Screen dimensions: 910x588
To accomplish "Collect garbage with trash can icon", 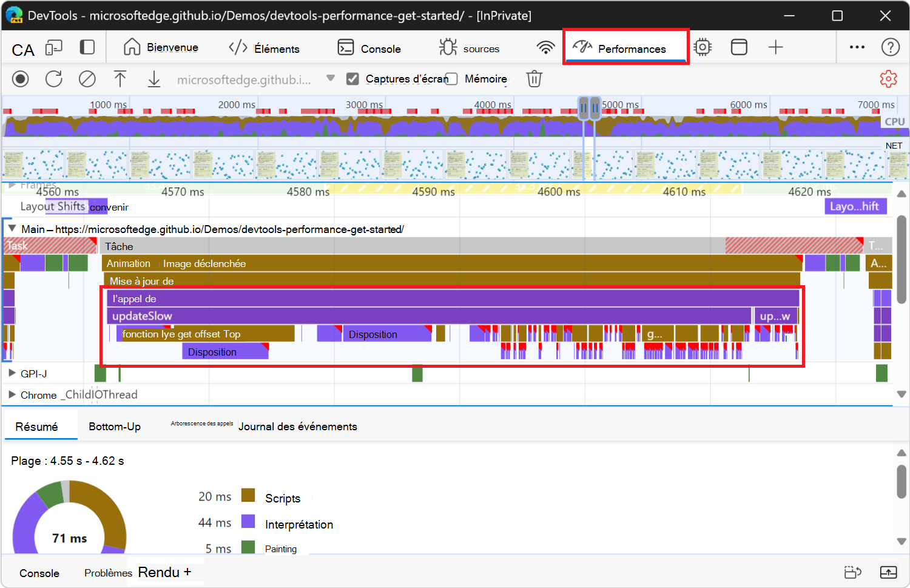I will tap(534, 79).
